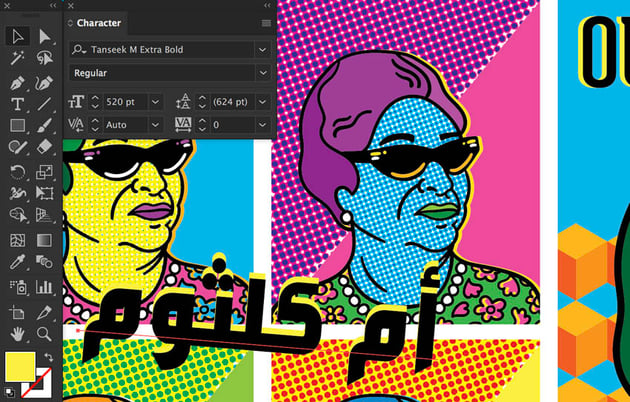Viewport: 630px width, 402px height.
Task: Decrease leading with stepper down arrow
Action: pos(202,106)
